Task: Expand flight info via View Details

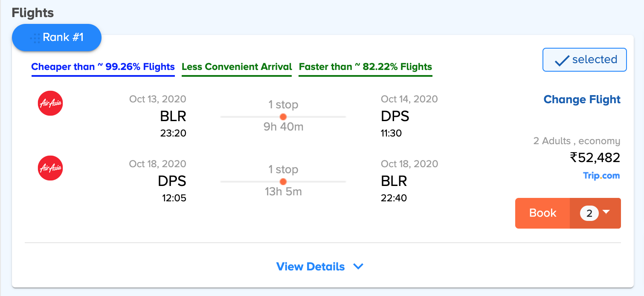Action: [x=310, y=267]
